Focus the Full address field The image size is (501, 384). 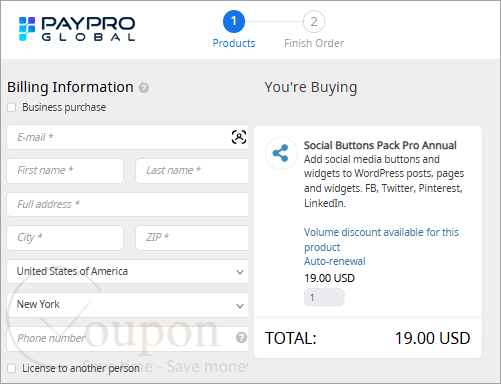(x=128, y=204)
